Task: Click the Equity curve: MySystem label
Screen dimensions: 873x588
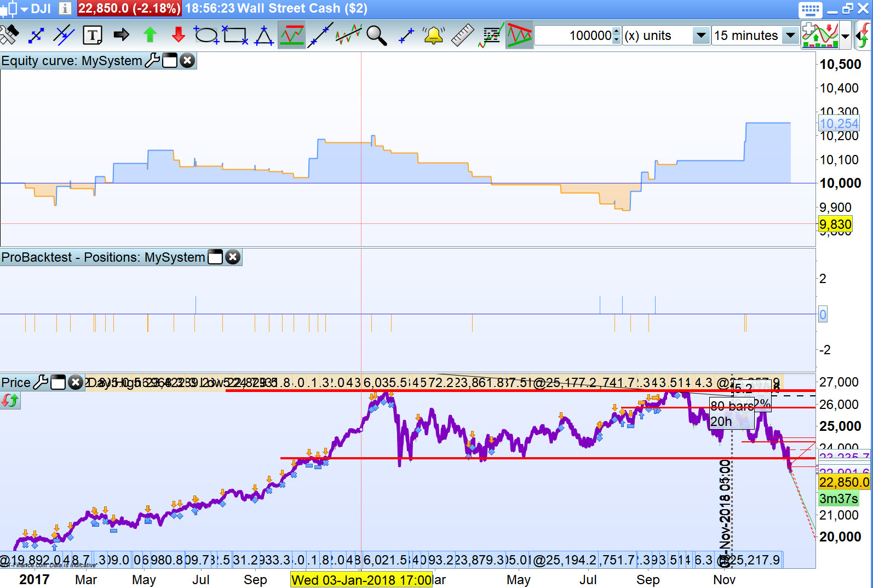Action: click(72, 60)
